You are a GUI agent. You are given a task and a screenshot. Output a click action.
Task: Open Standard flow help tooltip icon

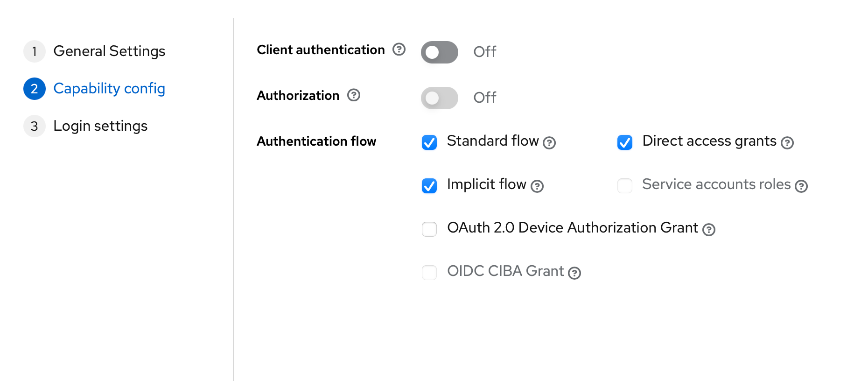click(550, 143)
